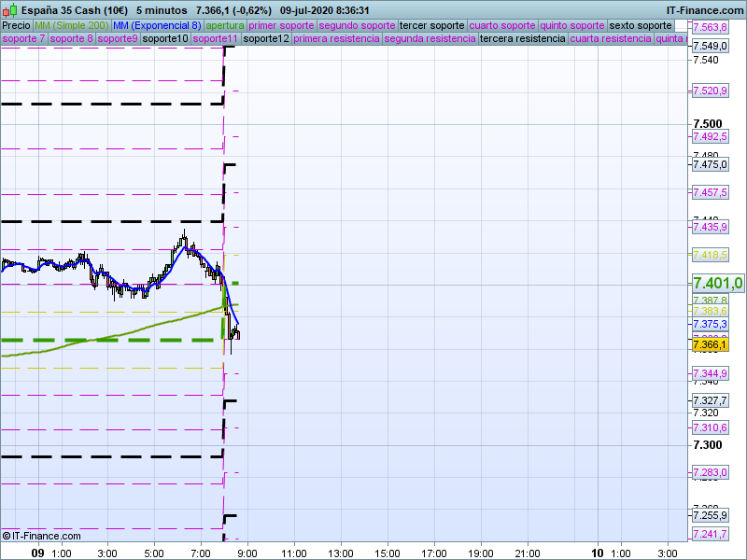Click the © IT-Finance.com copyright label
Image resolution: width=747 pixels, height=560 pixels.
(x=42, y=536)
